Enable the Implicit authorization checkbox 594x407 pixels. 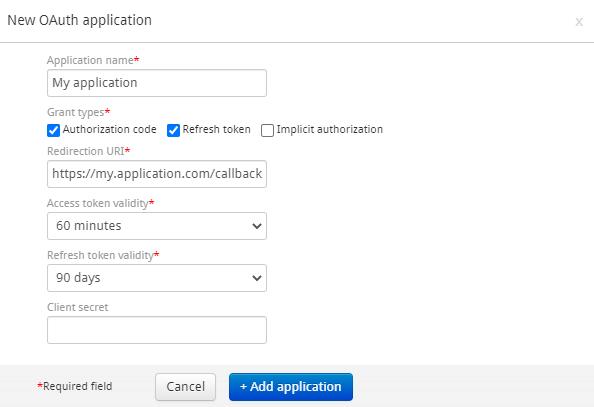tap(267, 130)
